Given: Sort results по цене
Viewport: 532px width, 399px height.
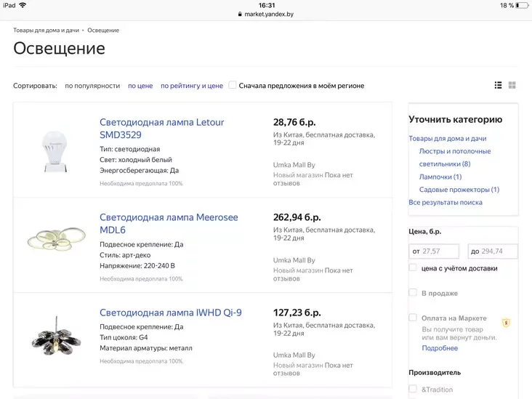Looking at the screenshot, I should (x=140, y=86).
